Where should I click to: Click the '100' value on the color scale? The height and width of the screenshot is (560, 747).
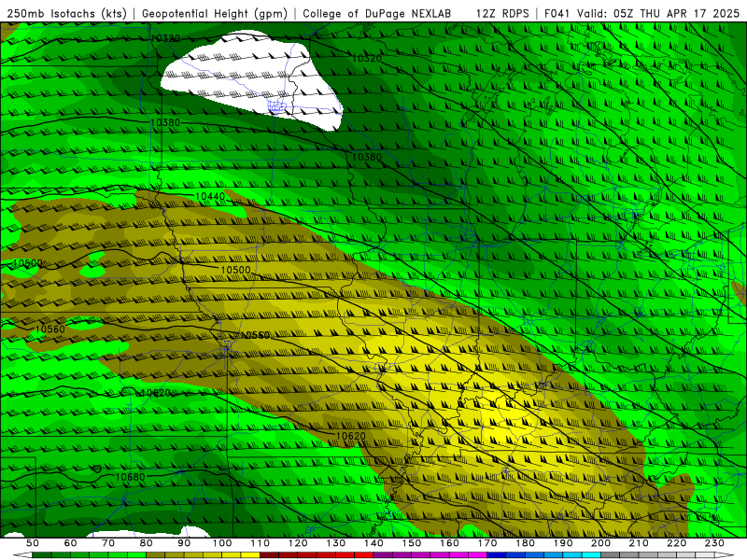click(x=222, y=543)
